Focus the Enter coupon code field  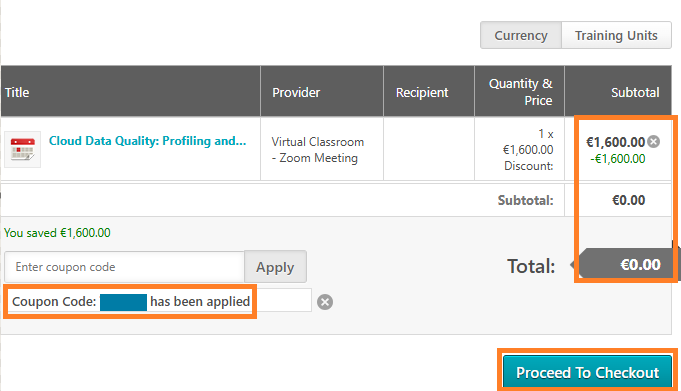pos(125,267)
